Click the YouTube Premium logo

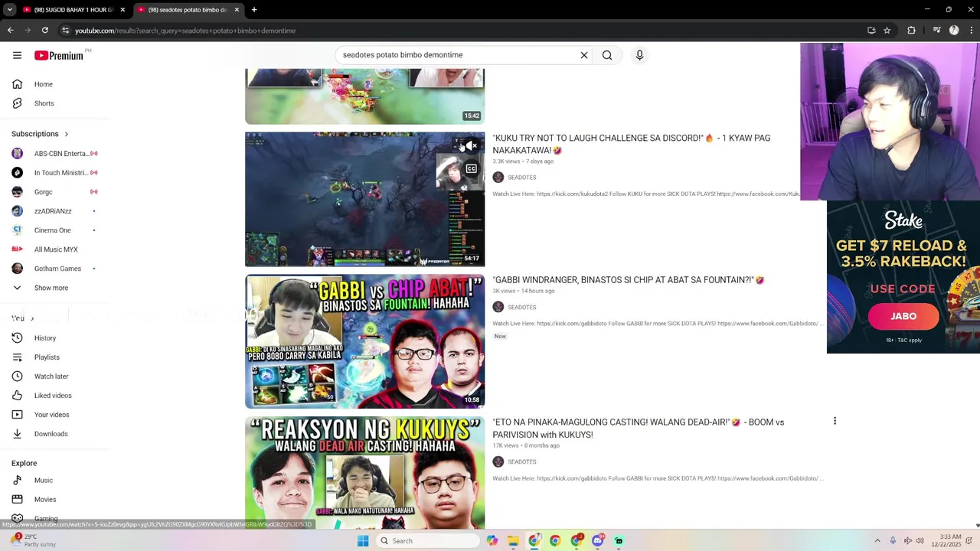point(58,55)
